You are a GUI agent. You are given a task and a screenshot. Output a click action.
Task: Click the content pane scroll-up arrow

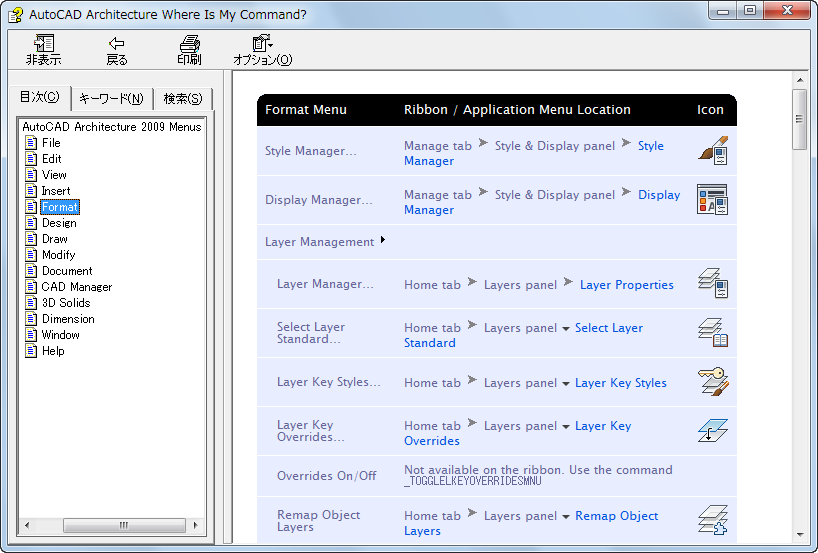(x=800, y=80)
